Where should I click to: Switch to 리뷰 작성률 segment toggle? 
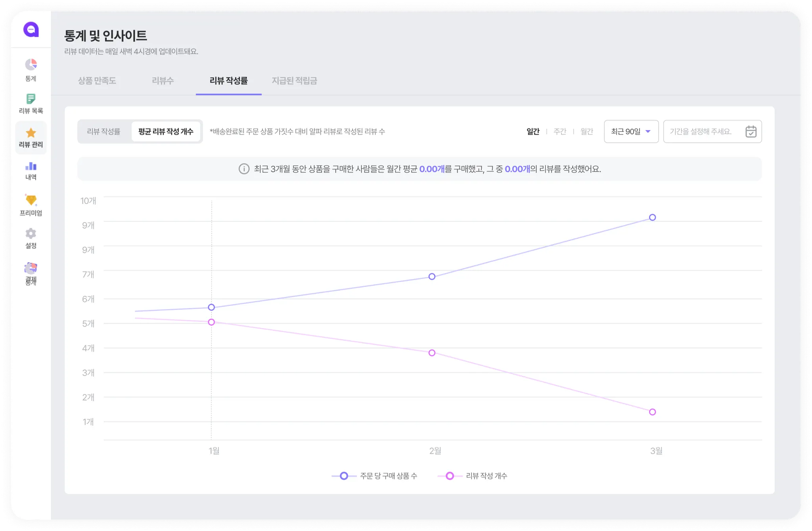[x=104, y=132]
